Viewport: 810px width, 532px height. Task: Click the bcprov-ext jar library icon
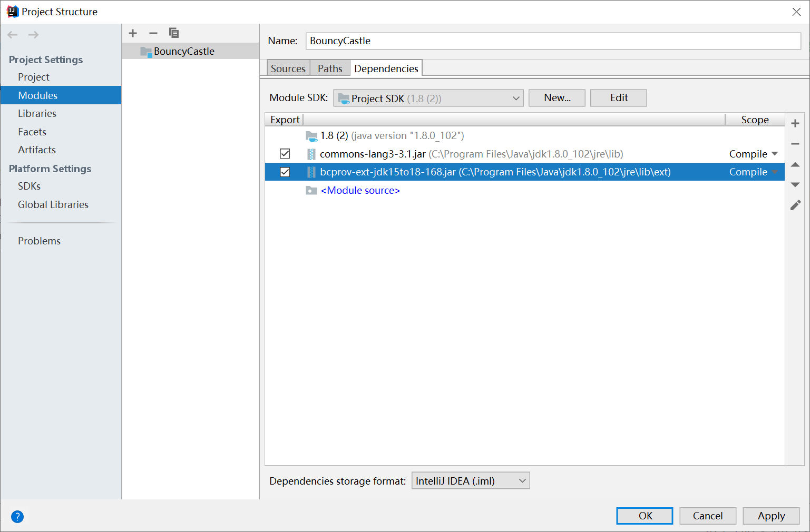click(311, 172)
